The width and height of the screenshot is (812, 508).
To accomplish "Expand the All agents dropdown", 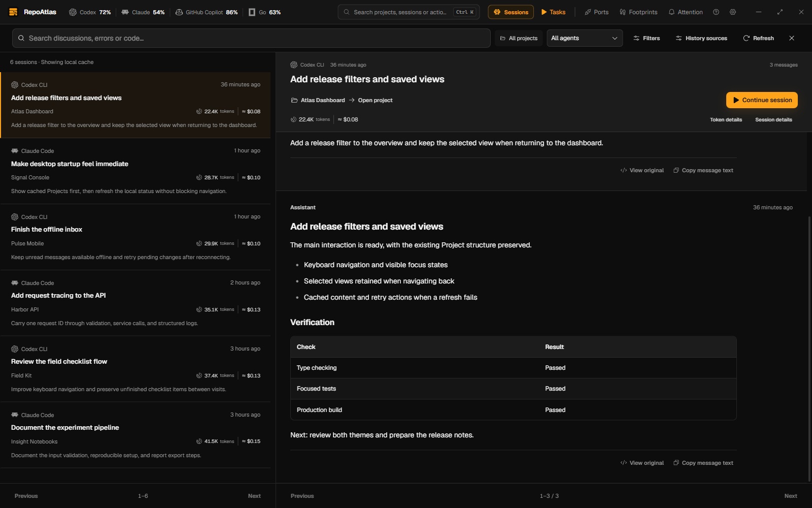I will pyautogui.click(x=585, y=38).
